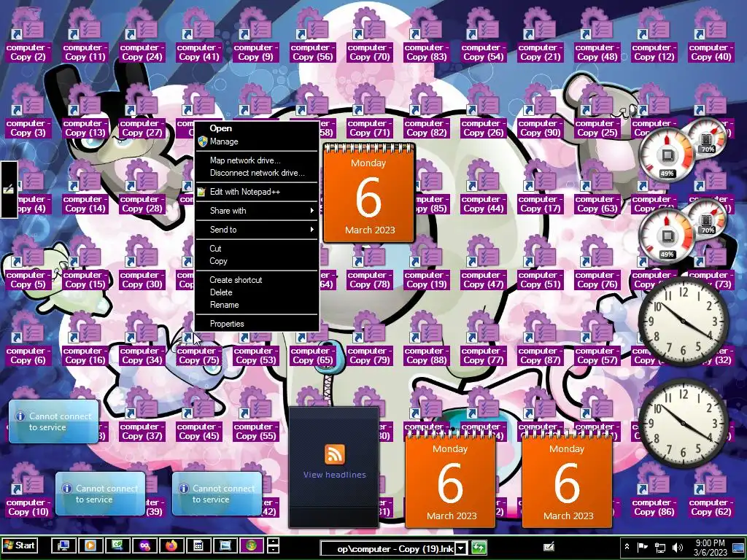Click computer - Copy (48) icon

click(597, 36)
